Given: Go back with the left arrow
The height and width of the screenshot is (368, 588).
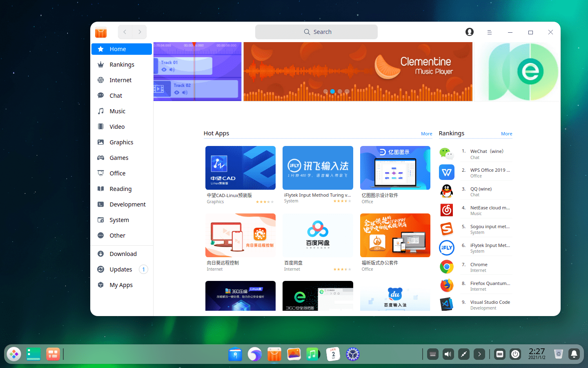Looking at the screenshot, I should point(125,32).
